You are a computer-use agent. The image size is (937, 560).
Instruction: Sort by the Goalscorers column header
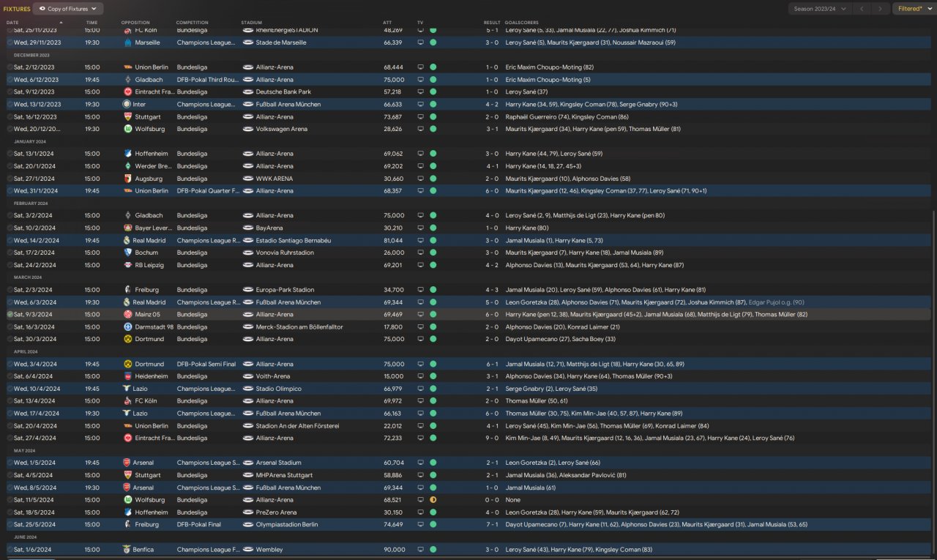pos(520,23)
